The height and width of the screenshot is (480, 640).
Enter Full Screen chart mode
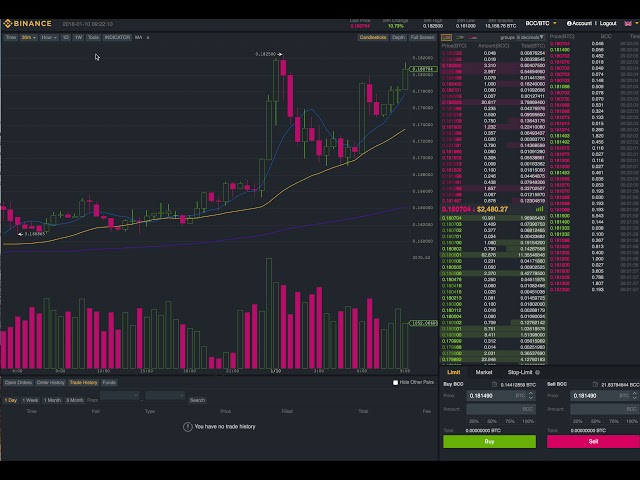[422, 38]
